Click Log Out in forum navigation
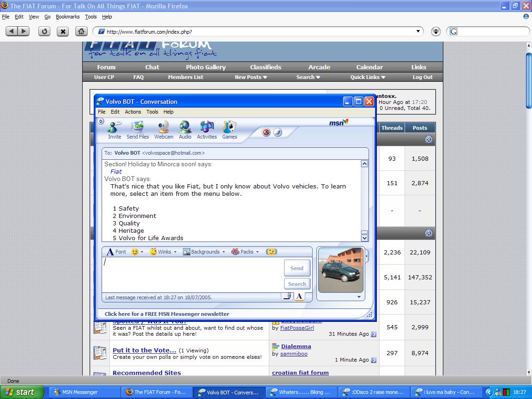The image size is (532, 399). 423,77
